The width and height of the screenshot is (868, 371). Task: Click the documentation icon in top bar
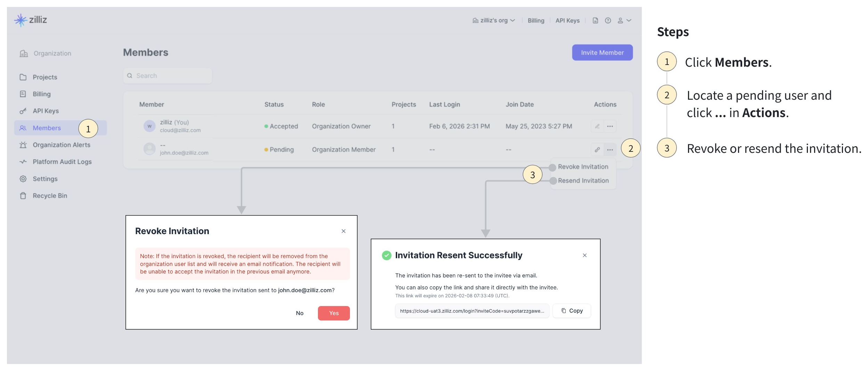pos(595,20)
